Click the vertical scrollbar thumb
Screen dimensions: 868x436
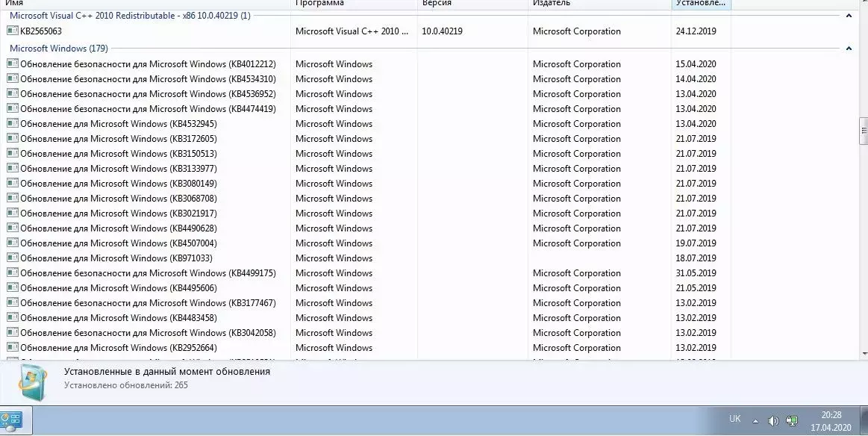tap(864, 131)
